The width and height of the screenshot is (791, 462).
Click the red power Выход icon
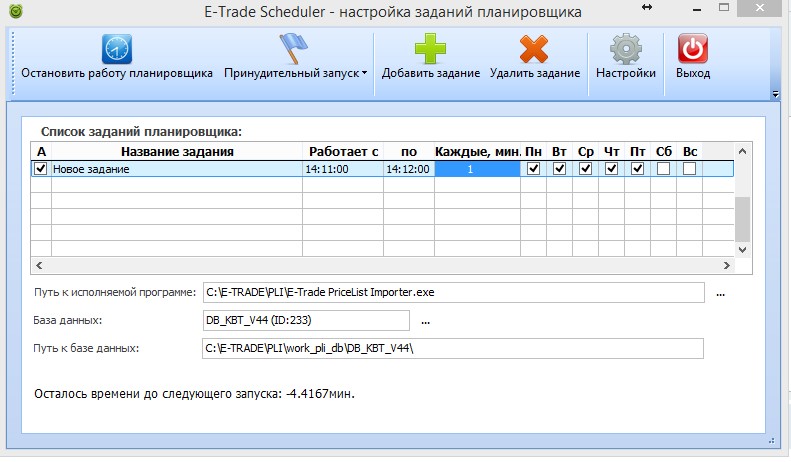click(693, 48)
